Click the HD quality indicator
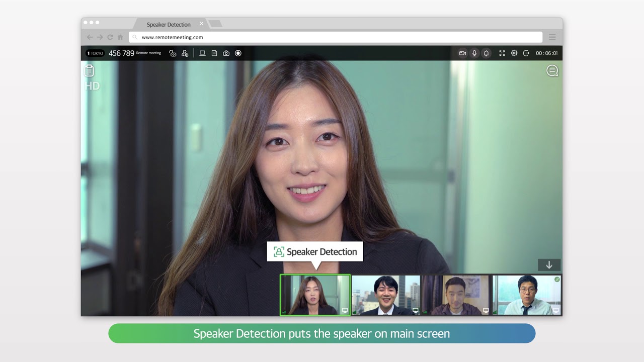This screenshot has height=362, width=644. [92, 86]
